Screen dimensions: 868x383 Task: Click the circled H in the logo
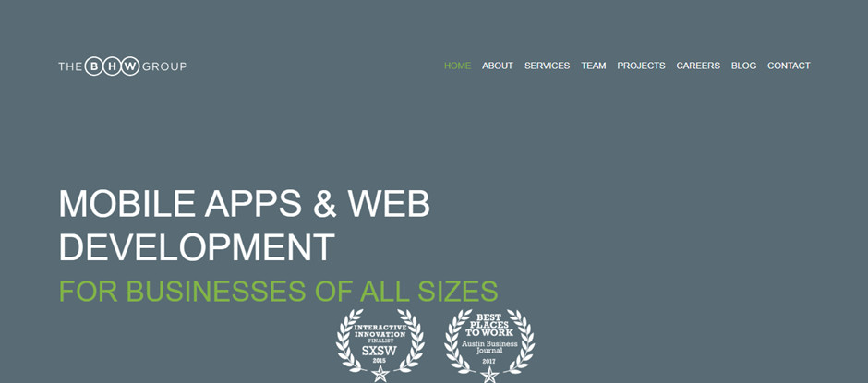tap(113, 66)
